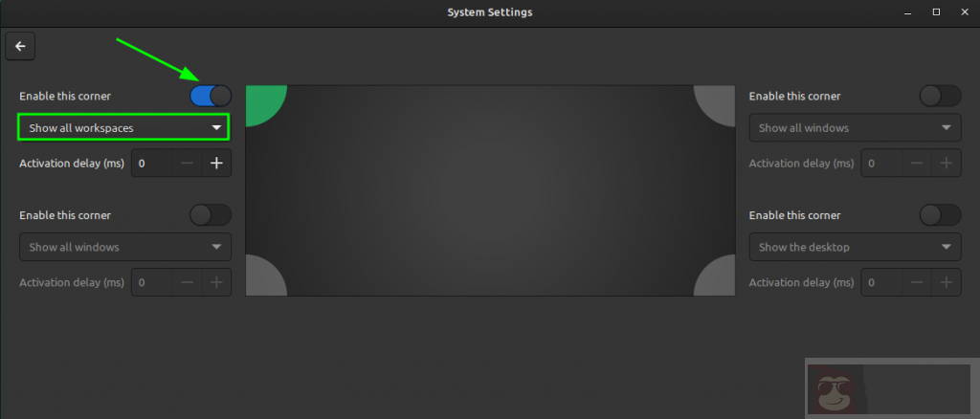
Task: Maximize the System Settings window
Action: click(936, 11)
